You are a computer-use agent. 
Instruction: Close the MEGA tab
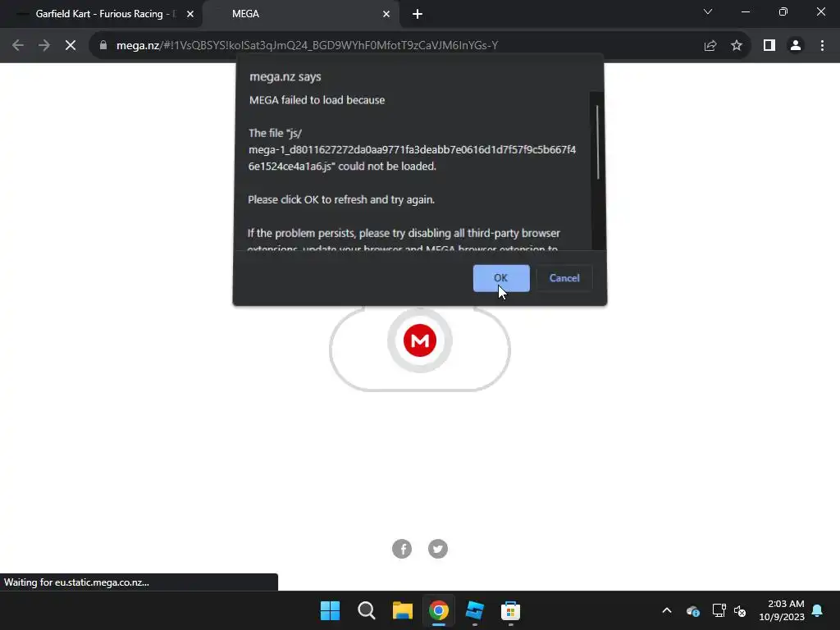[x=386, y=14]
